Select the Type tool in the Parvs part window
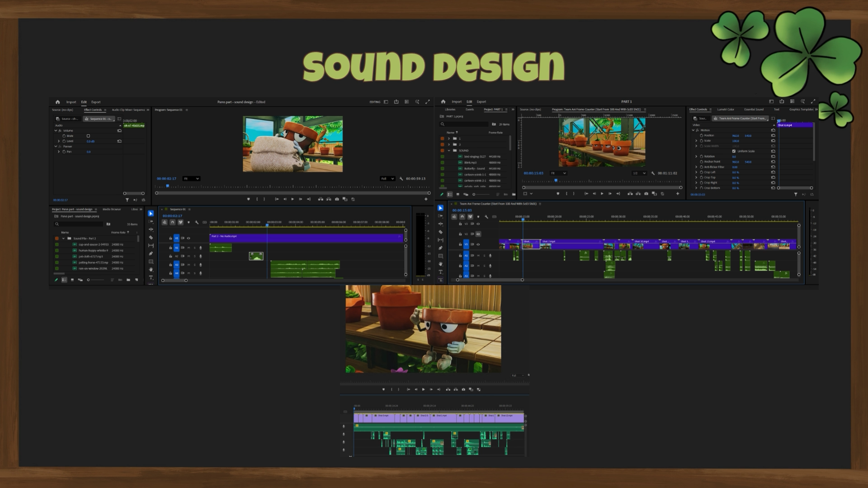Screen dimensions: 868x488 (x=151, y=277)
